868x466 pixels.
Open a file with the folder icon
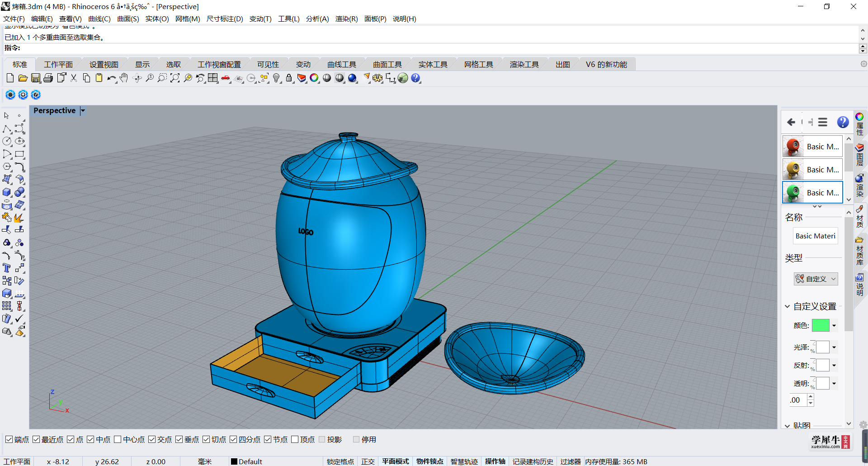(x=23, y=78)
